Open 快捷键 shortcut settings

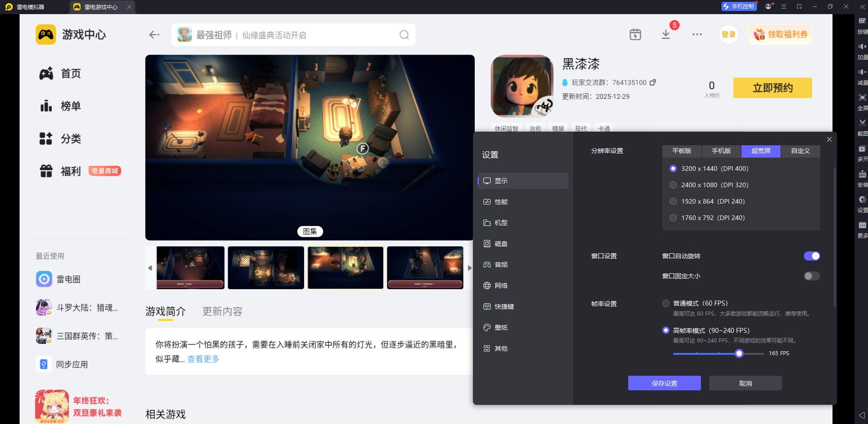pos(523,307)
